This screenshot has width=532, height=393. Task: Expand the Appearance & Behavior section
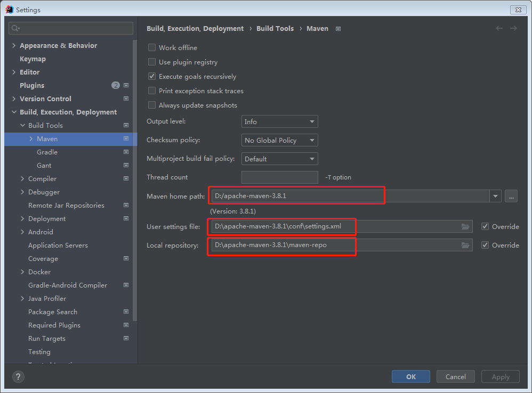pyautogui.click(x=14, y=46)
